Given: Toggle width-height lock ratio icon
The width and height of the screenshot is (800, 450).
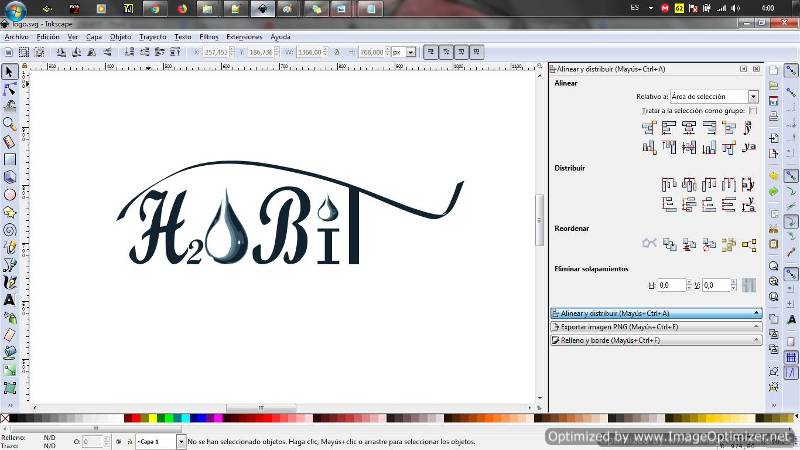Looking at the screenshot, I should point(337,52).
